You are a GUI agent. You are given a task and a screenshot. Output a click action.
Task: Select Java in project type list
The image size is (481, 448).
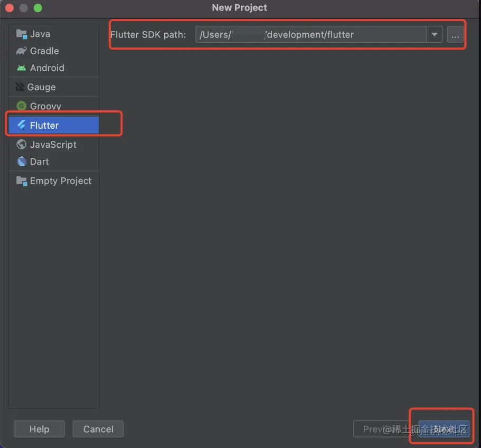click(54, 34)
